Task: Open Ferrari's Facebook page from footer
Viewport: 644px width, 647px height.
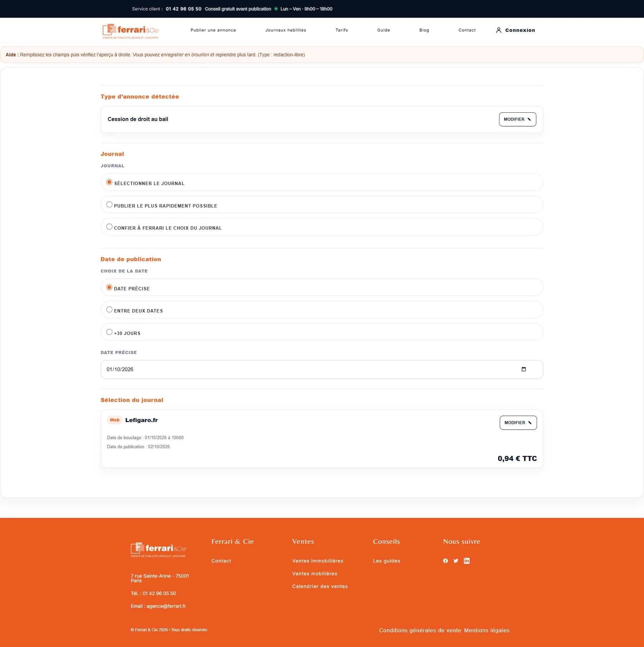Action: (x=445, y=561)
